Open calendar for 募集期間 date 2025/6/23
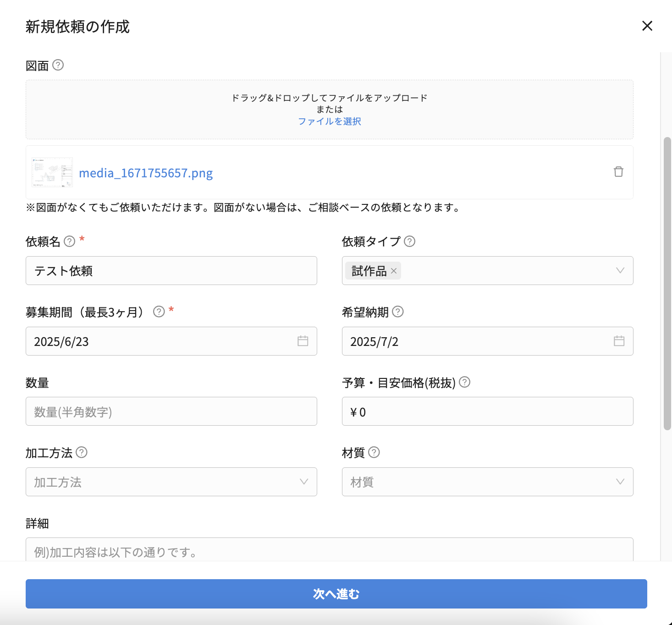The image size is (672, 625). click(x=303, y=341)
